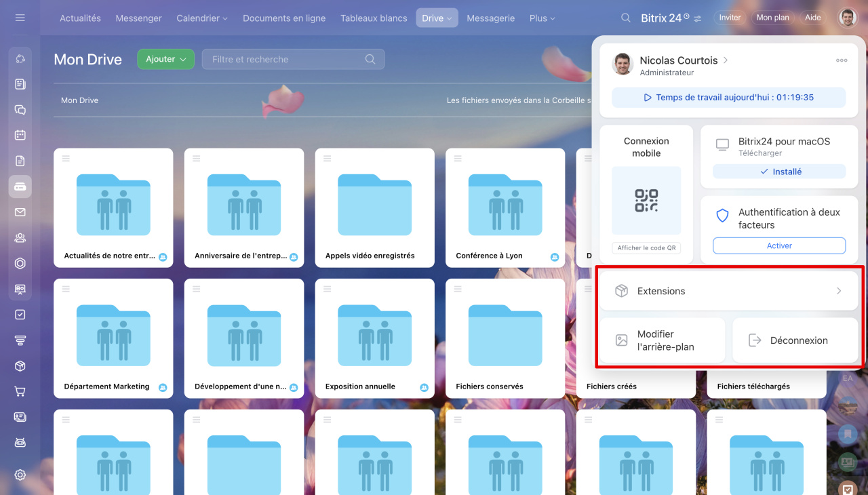Collapse the left menu with hamburger icon
868x495 pixels.
[x=20, y=18]
